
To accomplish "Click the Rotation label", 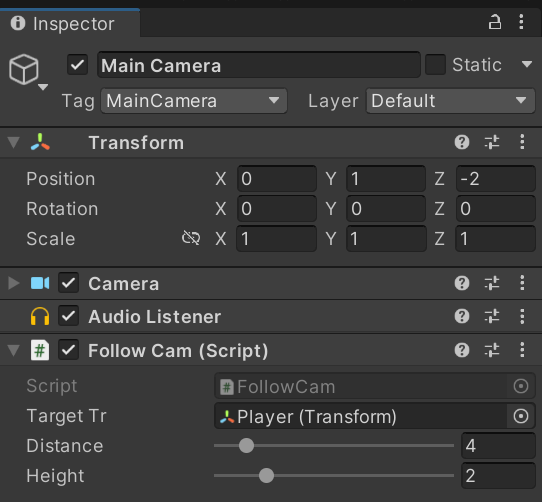I will coord(62,209).
